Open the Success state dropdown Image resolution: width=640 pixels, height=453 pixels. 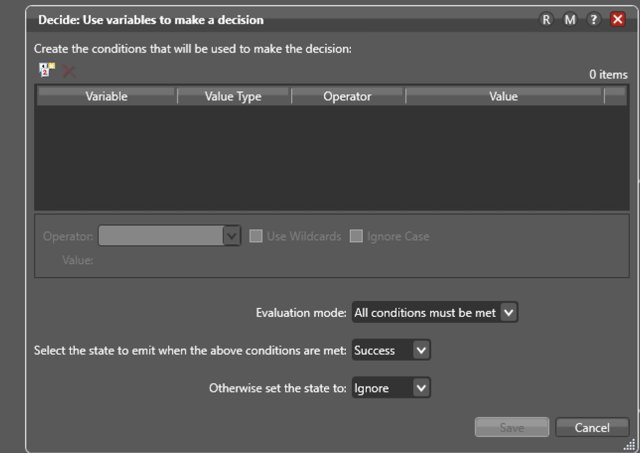click(x=391, y=350)
